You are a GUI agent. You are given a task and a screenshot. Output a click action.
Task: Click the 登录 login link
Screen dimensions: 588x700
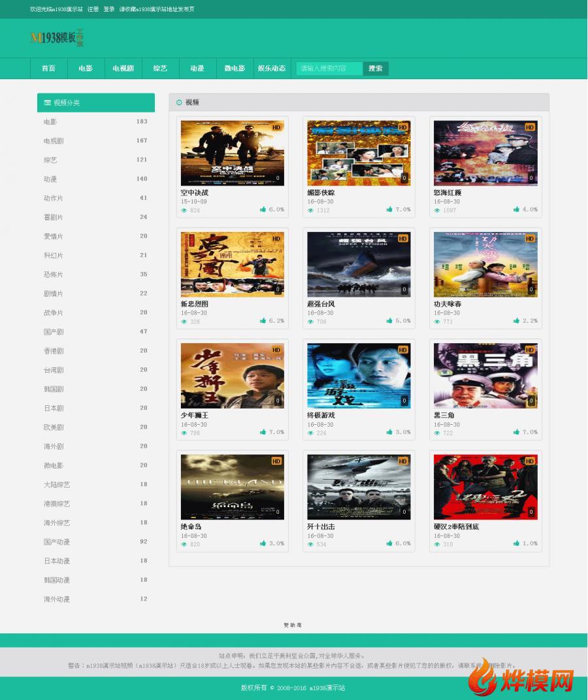[x=109, y=9]
